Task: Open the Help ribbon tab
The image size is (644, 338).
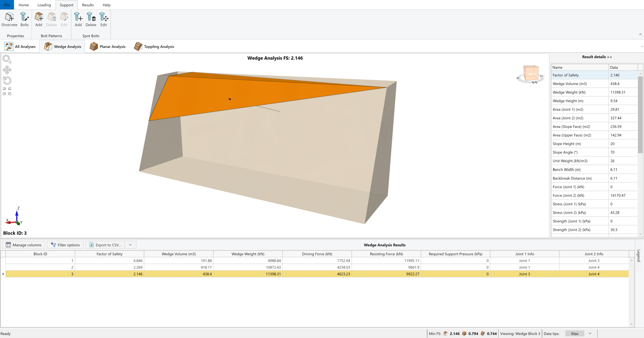Action: [x=106, y=5]
